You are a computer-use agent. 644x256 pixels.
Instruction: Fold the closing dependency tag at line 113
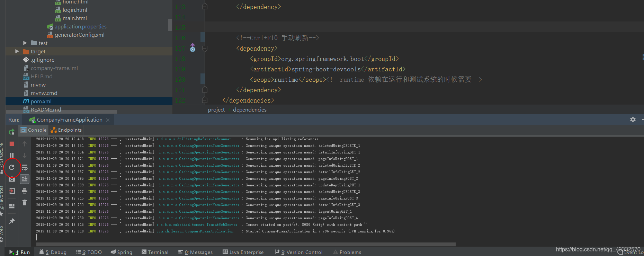point(205,7)
